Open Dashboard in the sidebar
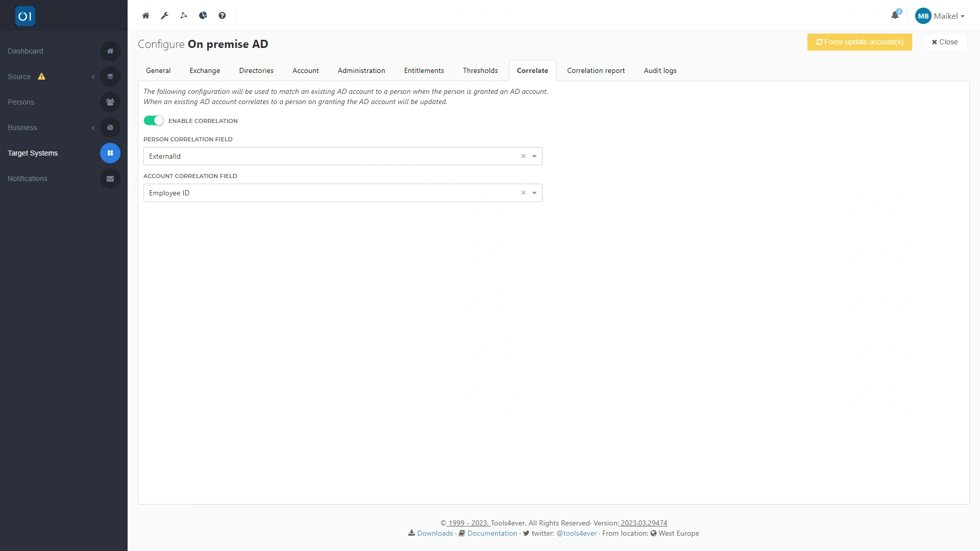Image resolution: width=980 pixels, height=551 pixels. pos(26,51)
